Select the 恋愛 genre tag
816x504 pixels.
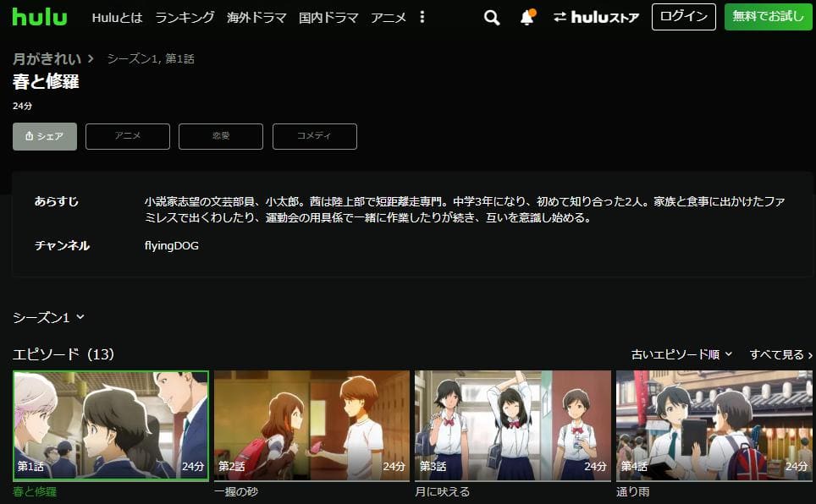221,136
